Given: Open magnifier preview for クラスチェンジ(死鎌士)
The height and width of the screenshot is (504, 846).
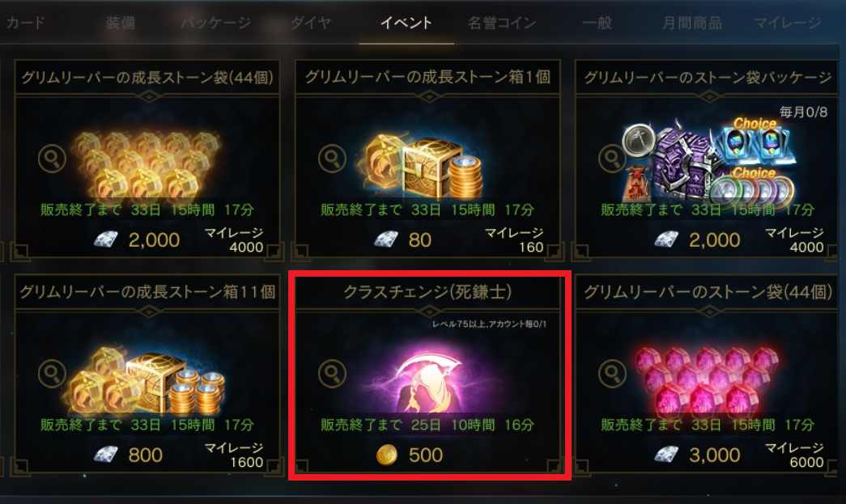Looking at the screenshot, I should pos(333,374).
